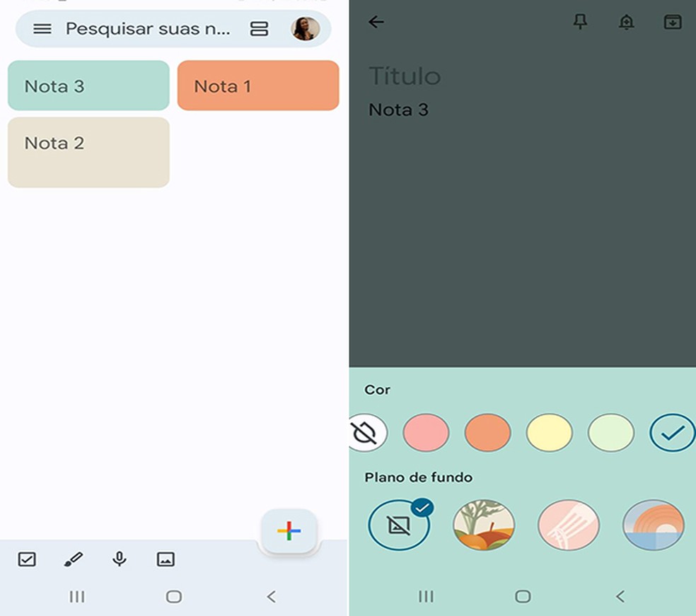Choose the orange color swatch
Image resolution: width=696 pixels, height=616 pixels.
click(x=487, y=433)
